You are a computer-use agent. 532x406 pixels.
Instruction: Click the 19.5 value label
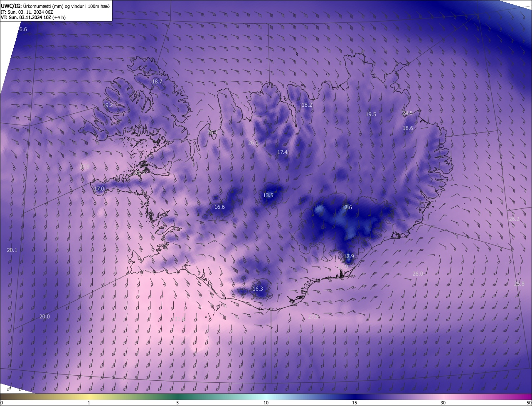[371, 114]
